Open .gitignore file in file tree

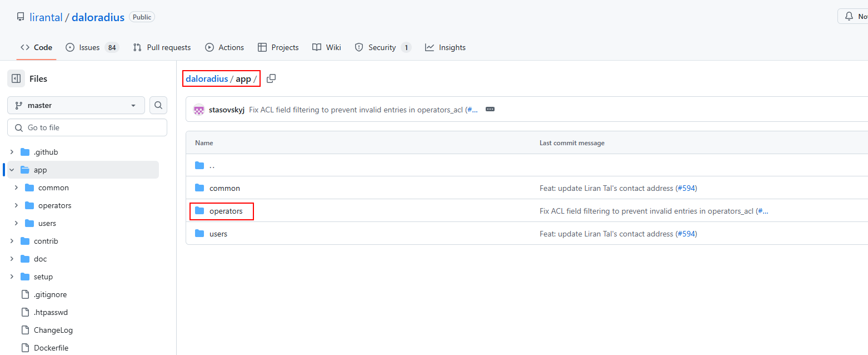pyautogui.click(x=50, y=294)
